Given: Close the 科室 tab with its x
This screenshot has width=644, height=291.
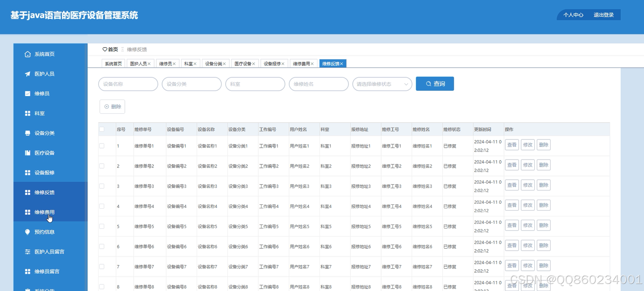Looking at the screenshot, I should point(195,64).
